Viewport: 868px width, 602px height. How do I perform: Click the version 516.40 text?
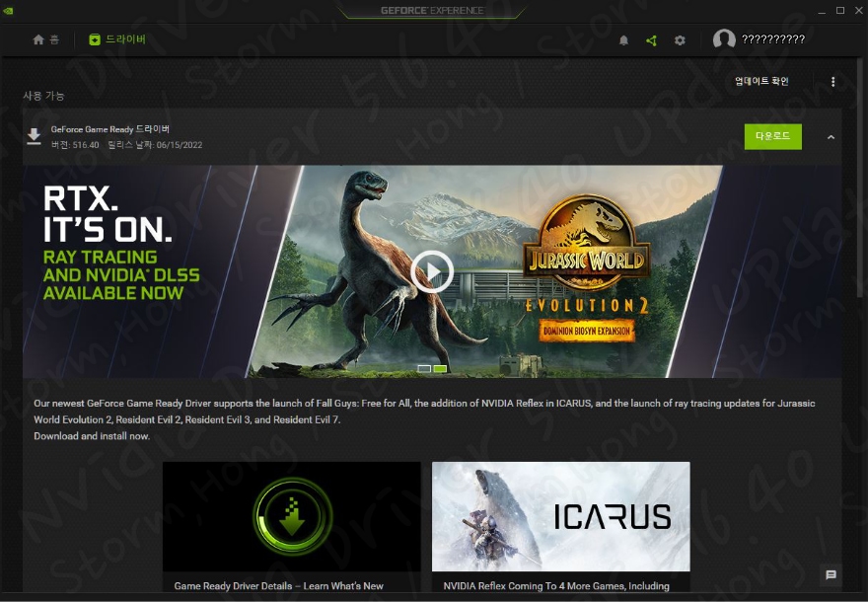point(75,145)
